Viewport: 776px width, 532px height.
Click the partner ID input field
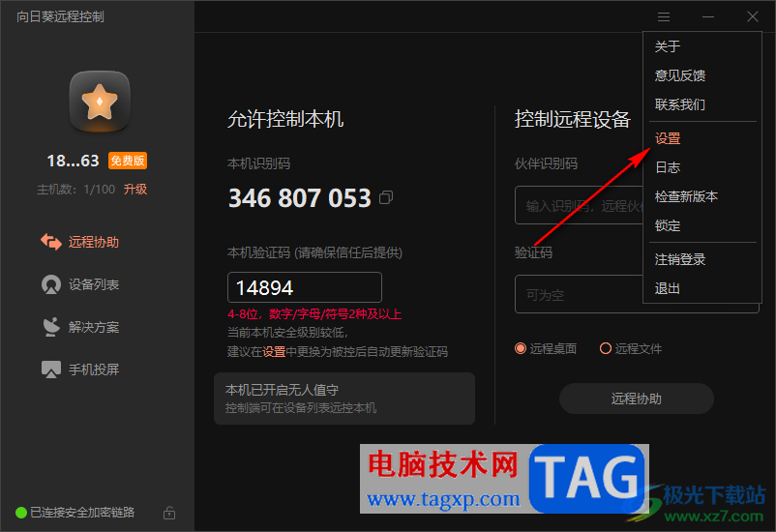click(579, 205)
